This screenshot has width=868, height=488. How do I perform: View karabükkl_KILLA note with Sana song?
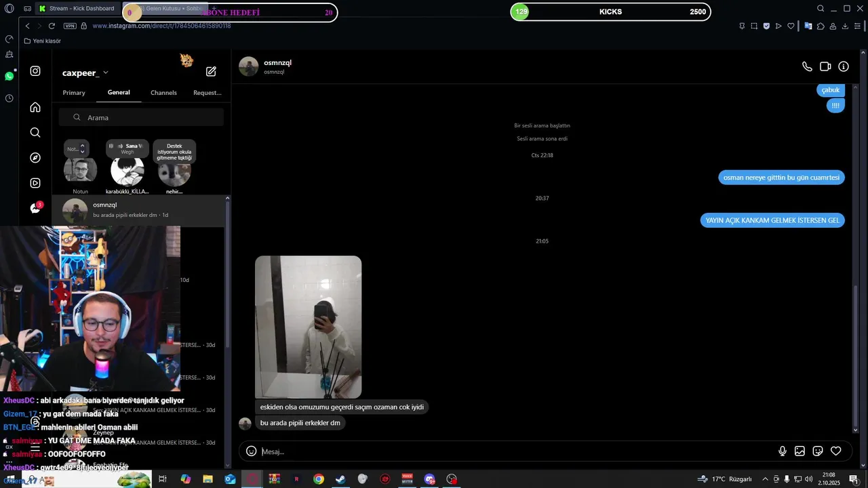point(127,168)
